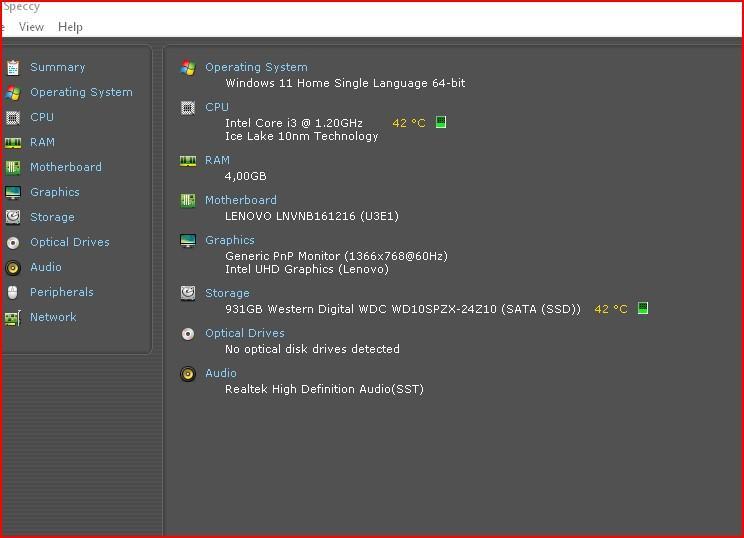Click the Motherboard icon in sidebar
744x538 pixels.
(x=13, y=167)
